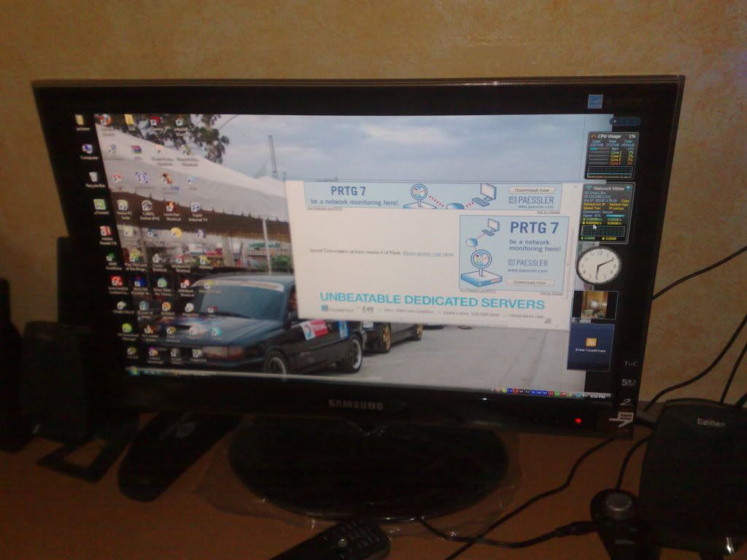This screenshot has height=560, width=747.
Task: Select the Network Meter gadget title
Action: (x=609, y=188)
